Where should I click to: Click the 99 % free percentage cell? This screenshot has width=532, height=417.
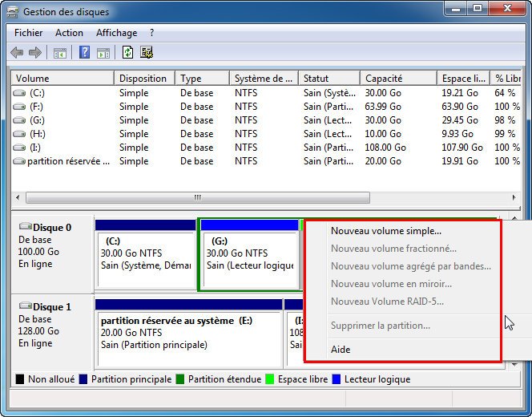(x=505, y=134)
